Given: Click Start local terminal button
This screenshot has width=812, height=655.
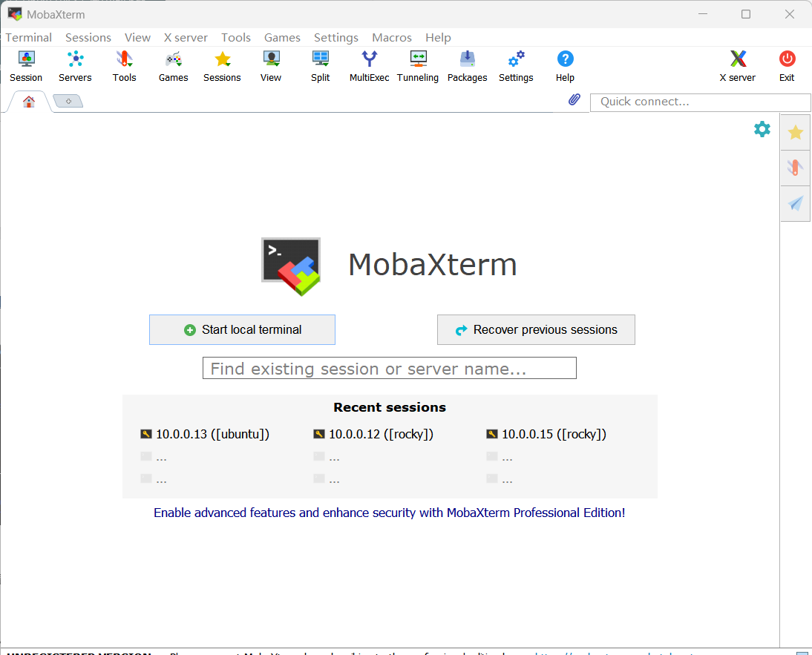Looking at the screenshot, I should [x=243, y=329].
